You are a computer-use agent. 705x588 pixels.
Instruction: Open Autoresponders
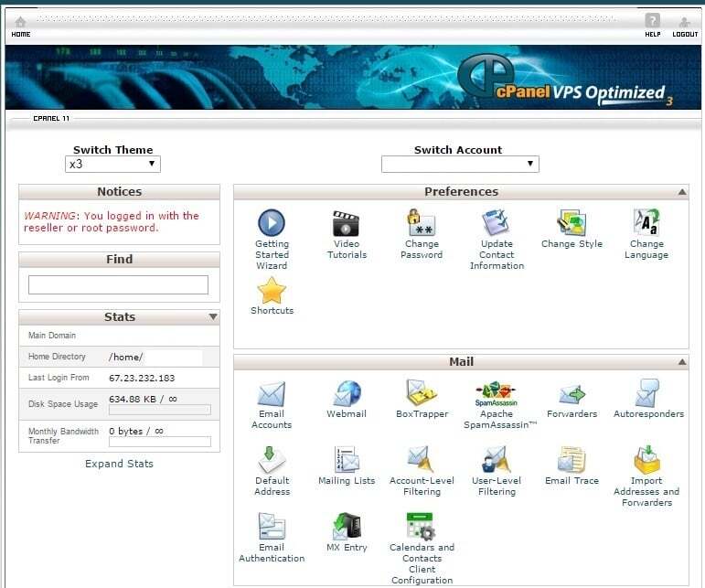tap(648, 400)
